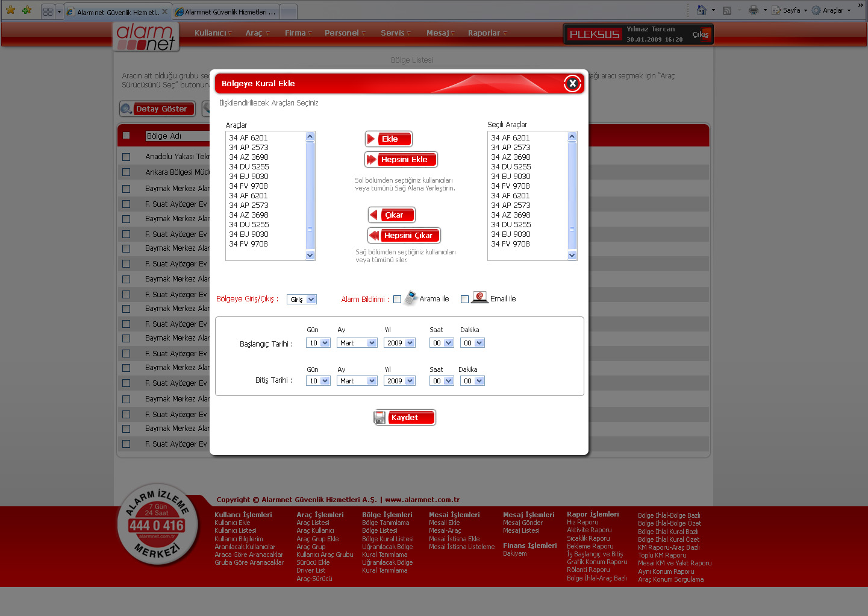This screenshot has height=616, width=868.
Task: Click the Hepsini Çıkar double-arrow icon
Action: [375, 236]
